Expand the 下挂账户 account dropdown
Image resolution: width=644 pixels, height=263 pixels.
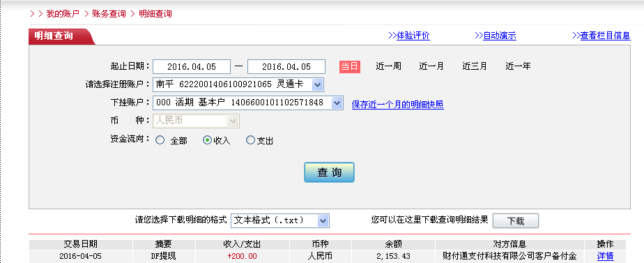[337, 103]
